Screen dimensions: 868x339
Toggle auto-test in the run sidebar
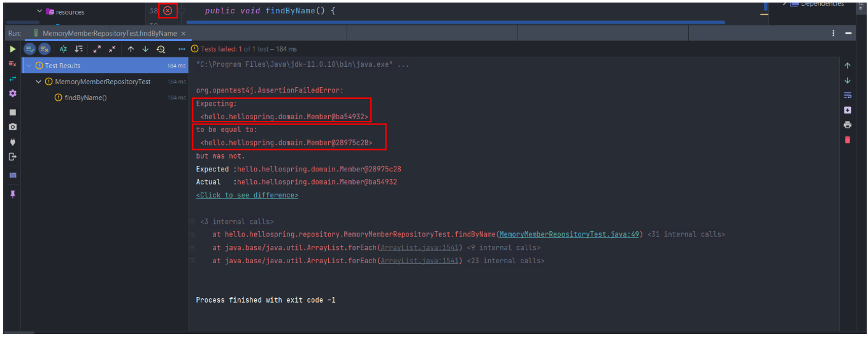[x=12, y=79]
